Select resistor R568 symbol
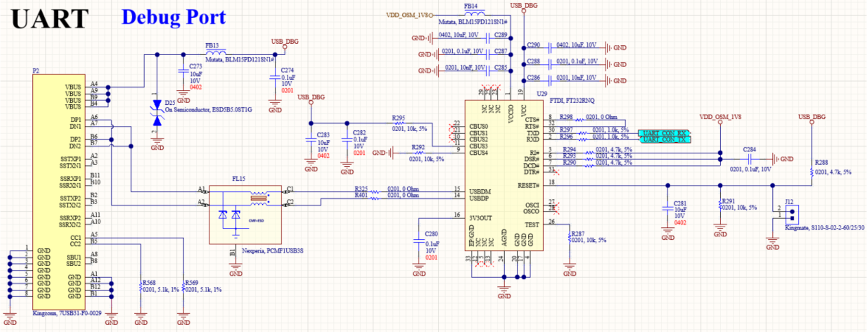Viewport: 868px width, 332px height. [141, 286]
